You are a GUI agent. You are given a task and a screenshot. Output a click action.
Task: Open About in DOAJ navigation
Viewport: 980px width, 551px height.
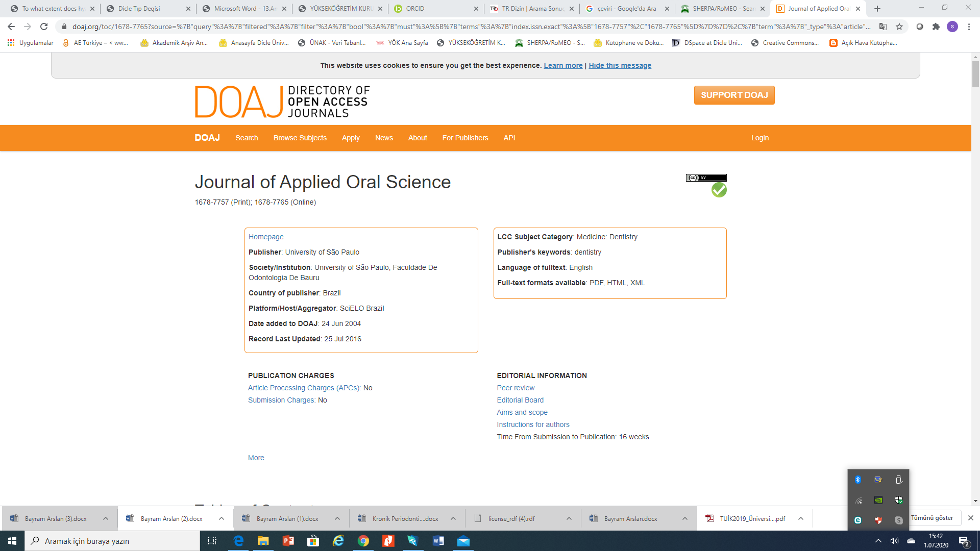point(418,138)
